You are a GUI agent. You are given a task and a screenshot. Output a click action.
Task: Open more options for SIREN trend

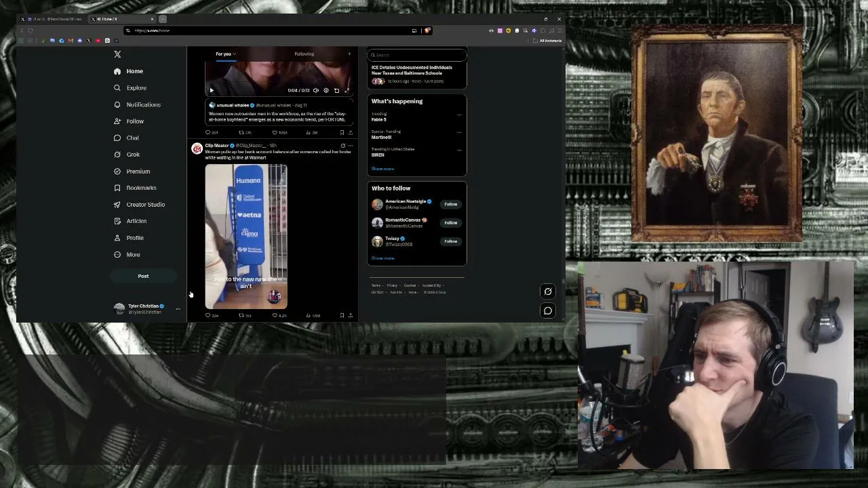coord(459,150)
